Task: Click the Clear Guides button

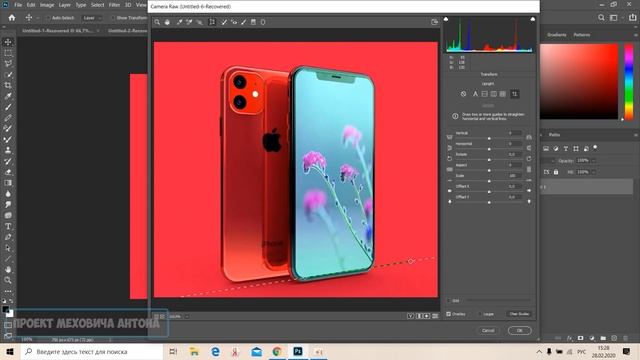Action: coord(519,314)
